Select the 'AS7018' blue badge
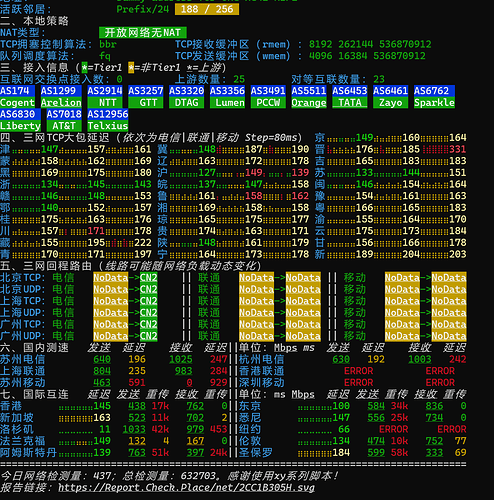Screen dimensions: 494x500 coord(64,114)
